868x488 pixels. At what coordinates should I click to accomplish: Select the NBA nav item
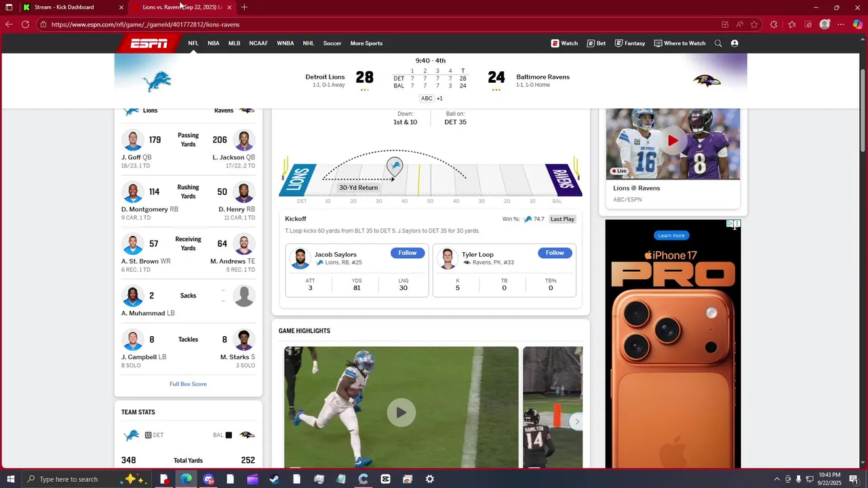coord(214,43)
